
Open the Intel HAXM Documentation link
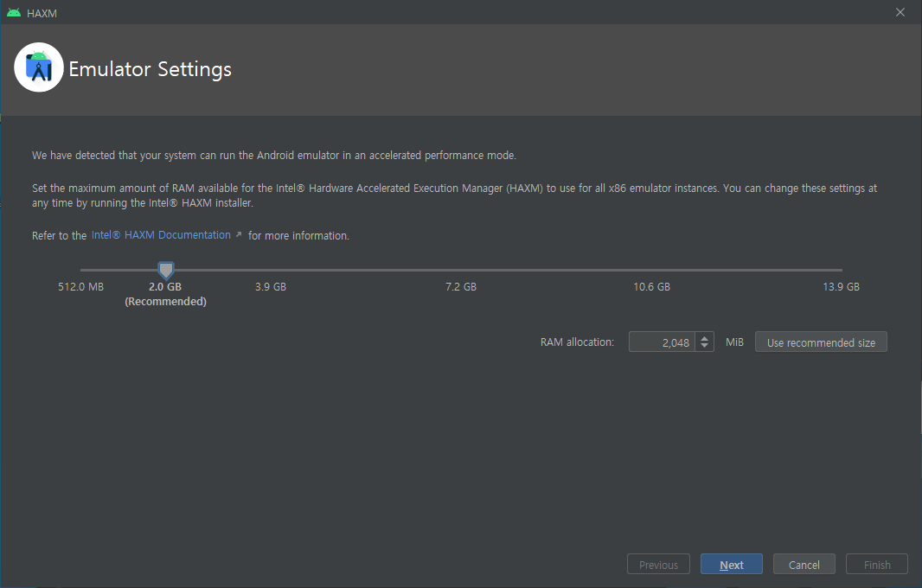(x=161, y=234)
